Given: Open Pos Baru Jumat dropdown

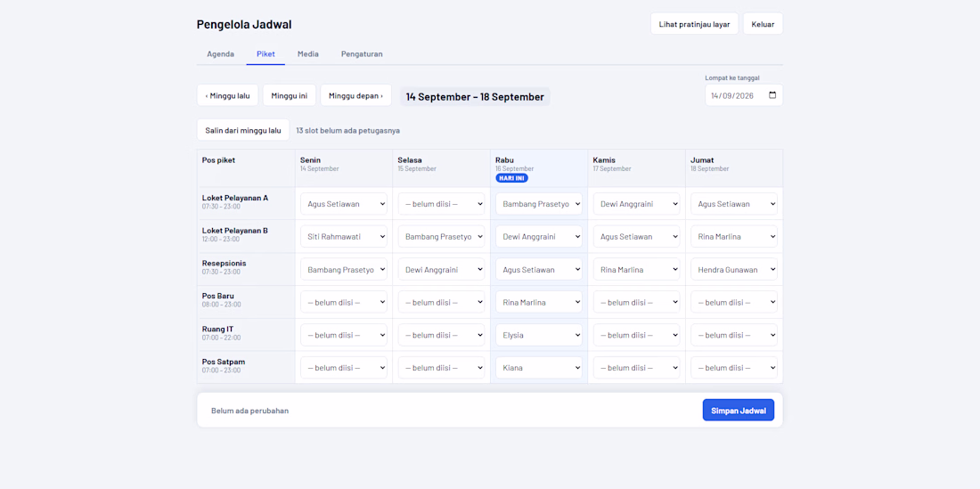Looking at the screenshot, I should pyautogui.click(x=734, y=302).
